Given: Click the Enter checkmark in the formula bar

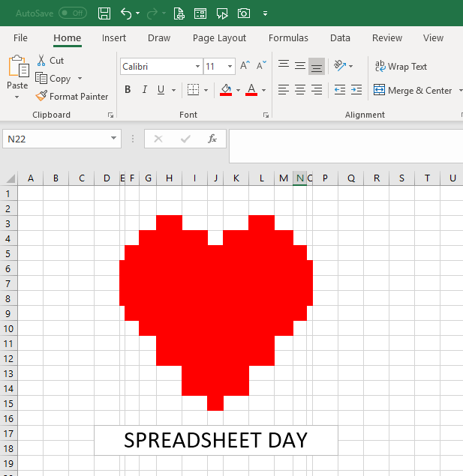Looking at the screenshot, I should (185, 139).
